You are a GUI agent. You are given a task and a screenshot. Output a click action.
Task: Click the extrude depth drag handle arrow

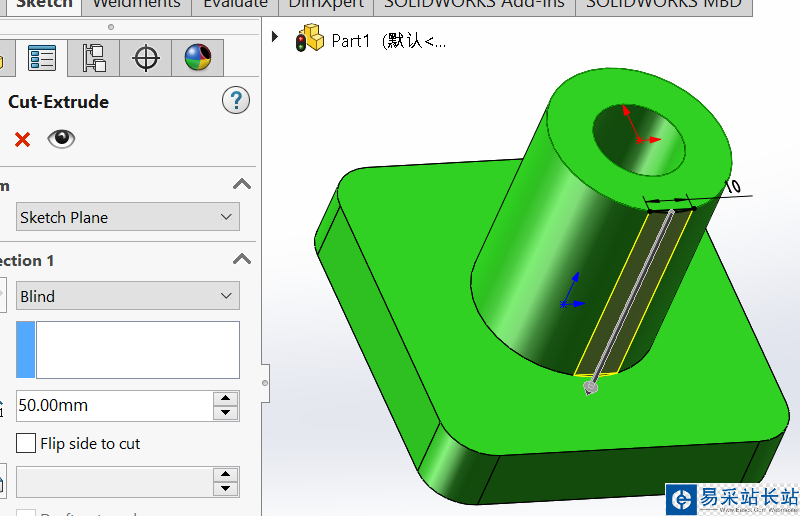point(591,388)
